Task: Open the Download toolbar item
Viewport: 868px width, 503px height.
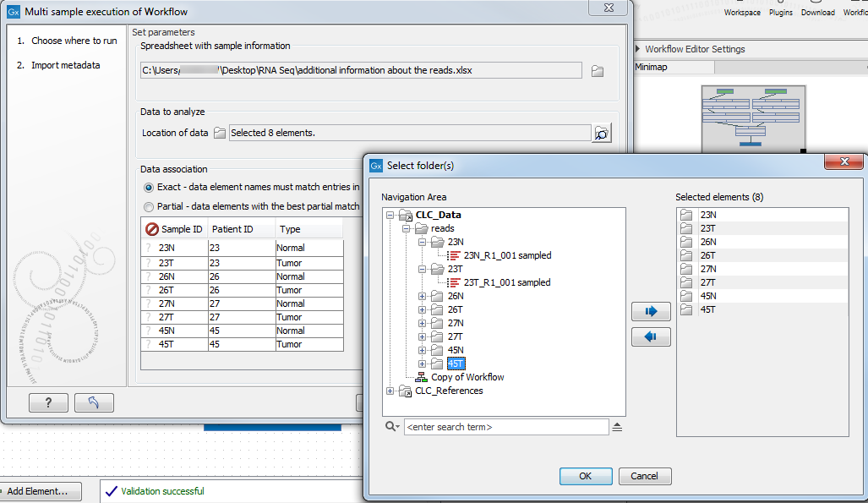Action: point(817,13)
